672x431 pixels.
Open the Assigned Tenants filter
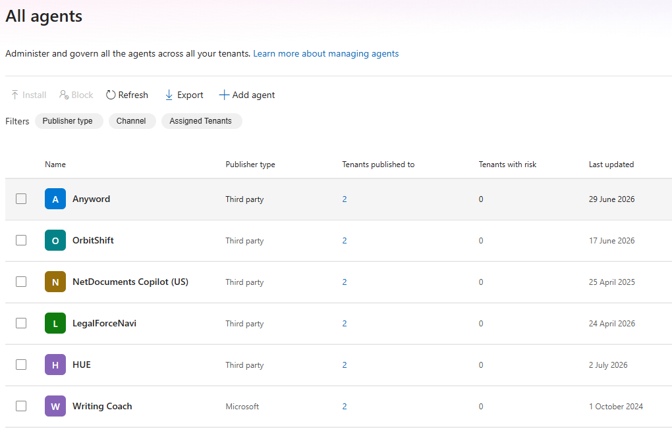click(x=201, y=121)
